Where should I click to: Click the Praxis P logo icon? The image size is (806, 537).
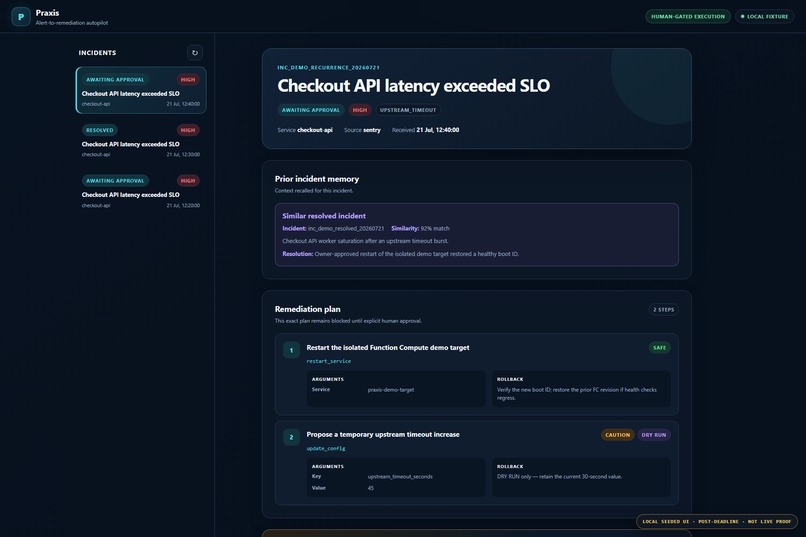(x=21, y=16)
